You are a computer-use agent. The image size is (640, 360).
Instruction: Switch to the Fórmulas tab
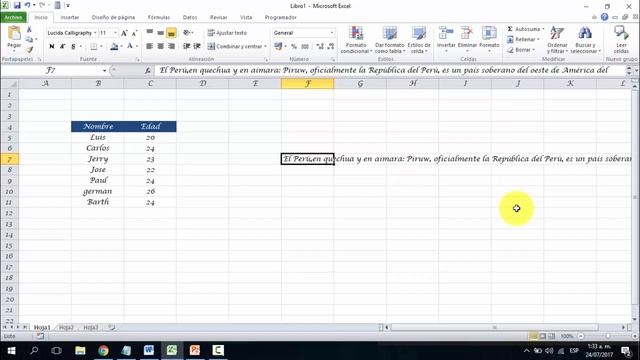159,18
